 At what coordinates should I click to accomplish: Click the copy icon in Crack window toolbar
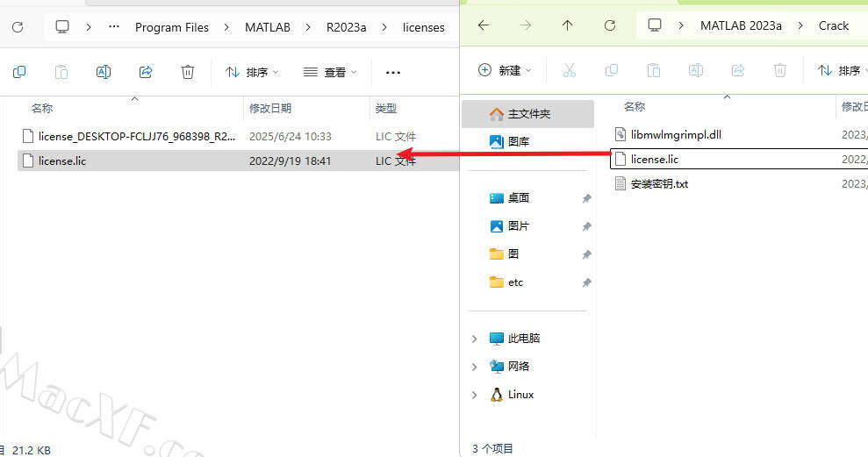tap(612, 70)
